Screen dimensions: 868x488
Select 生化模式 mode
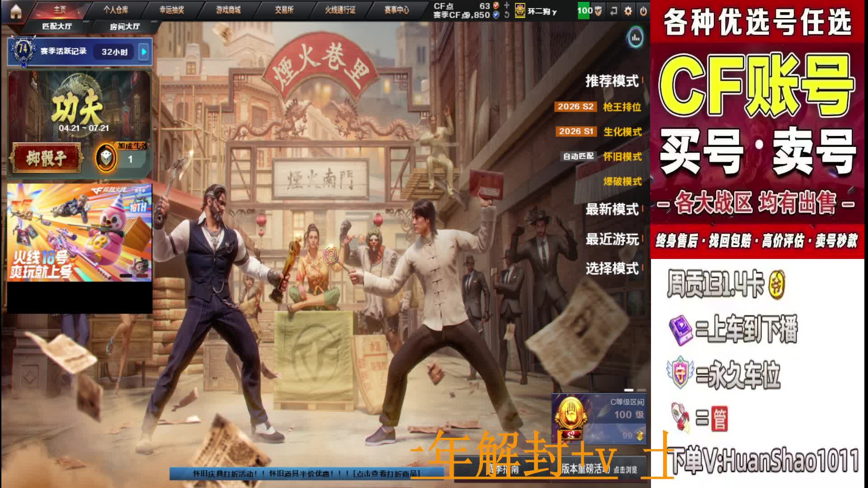pyautogui.click(x=623, y=131)
